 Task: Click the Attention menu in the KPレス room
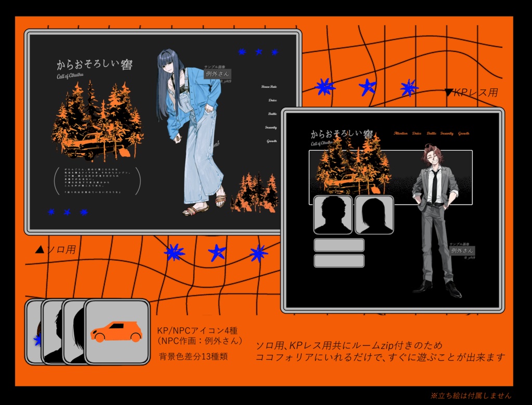click(401, 133)
